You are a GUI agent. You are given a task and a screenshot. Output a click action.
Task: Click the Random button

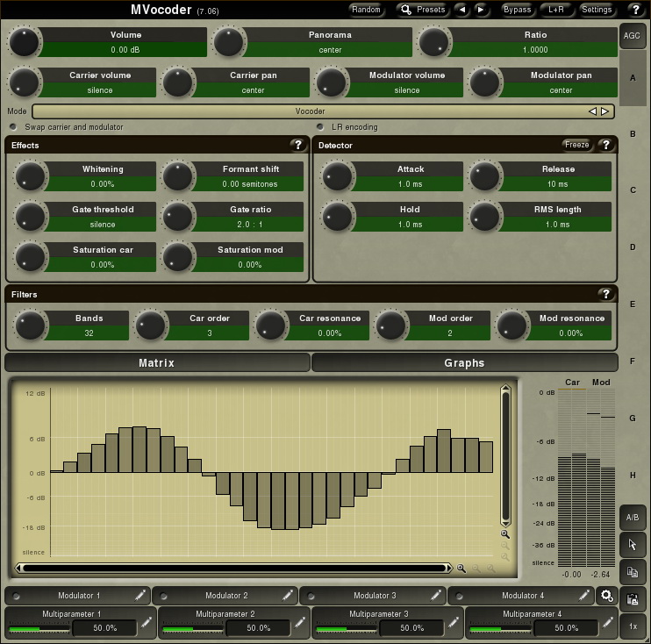point(366,10)
